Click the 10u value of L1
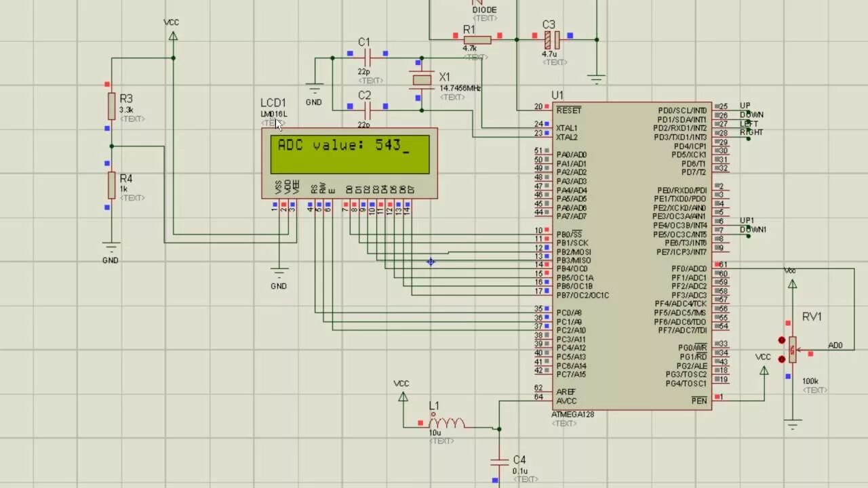 pos(435,432)
